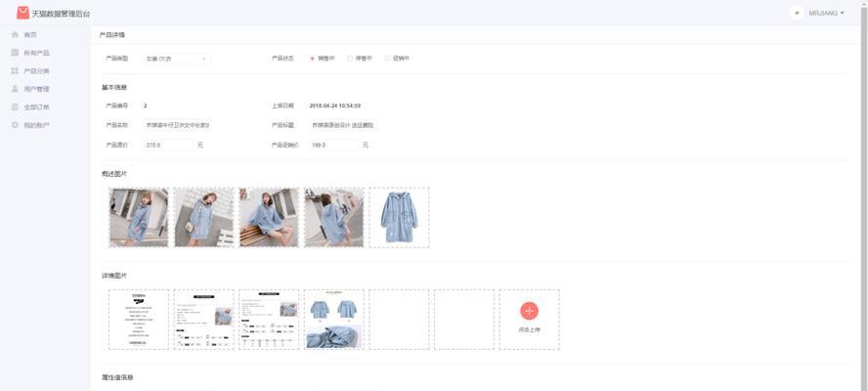
Task: Click the 所有产品 list icon in sidebar
Action: [15, 53]
